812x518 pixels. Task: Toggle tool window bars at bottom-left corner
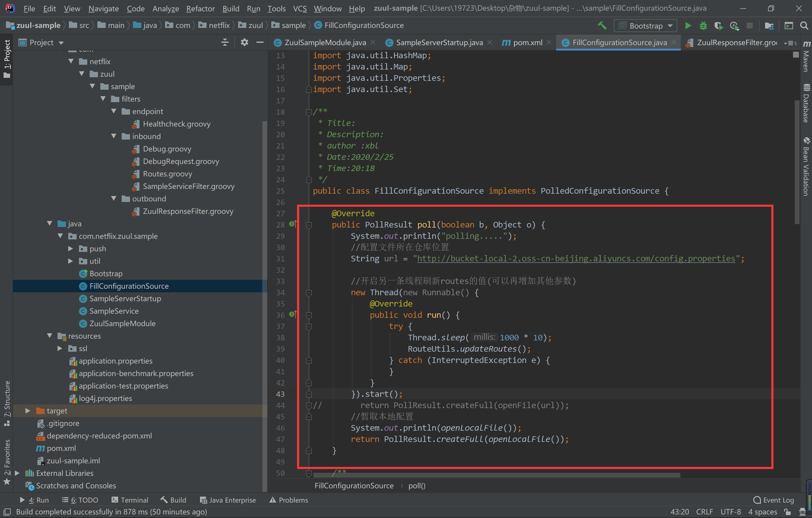(x=7, y=512)
